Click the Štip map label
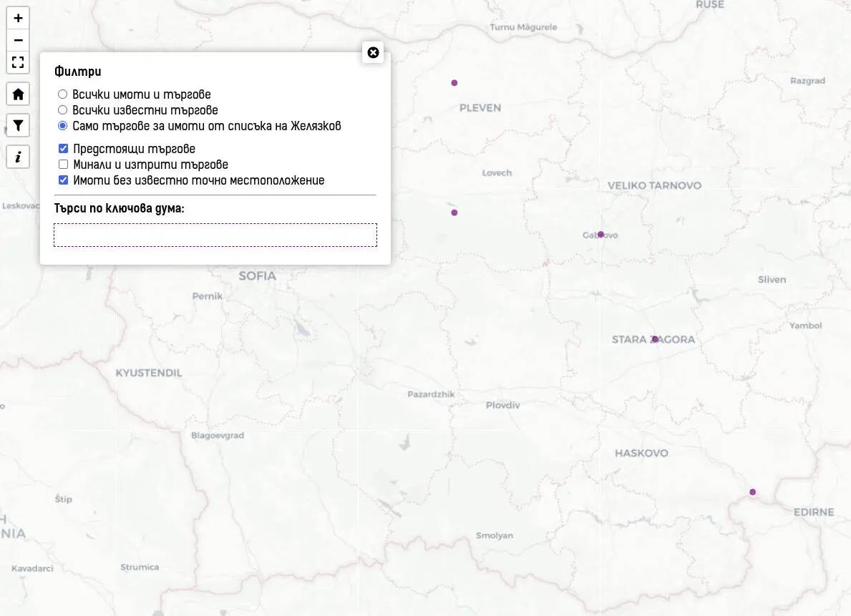Screen dimensions: 851x616 pyautogui.click(x=64, y=499)
